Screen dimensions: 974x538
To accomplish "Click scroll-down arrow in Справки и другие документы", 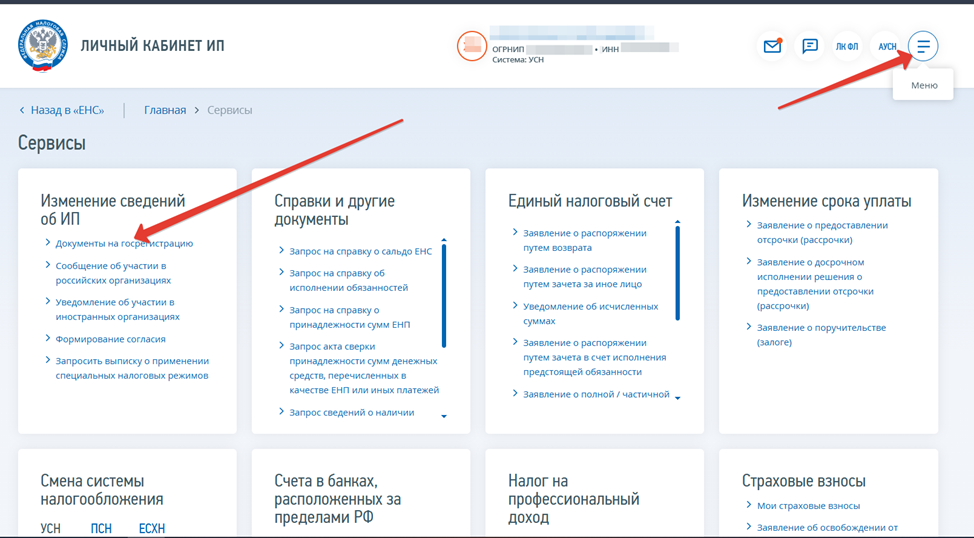I will tap(444, 416).
